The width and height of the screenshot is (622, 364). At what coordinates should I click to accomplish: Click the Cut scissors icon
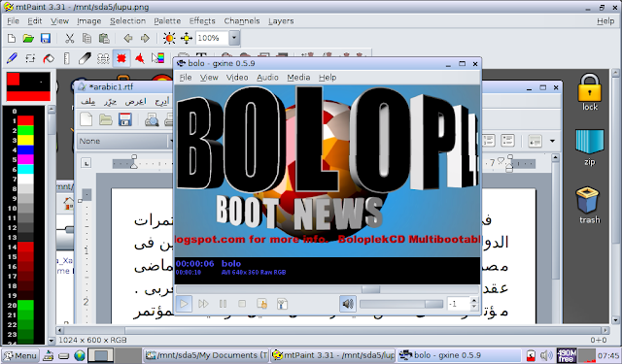coord(70,38)
